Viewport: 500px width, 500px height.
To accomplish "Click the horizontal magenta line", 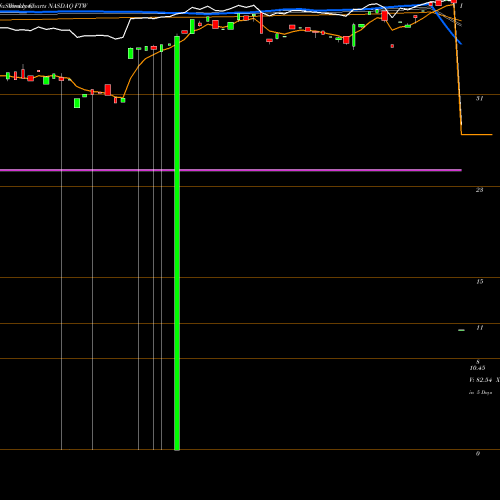I will [231, 170].
